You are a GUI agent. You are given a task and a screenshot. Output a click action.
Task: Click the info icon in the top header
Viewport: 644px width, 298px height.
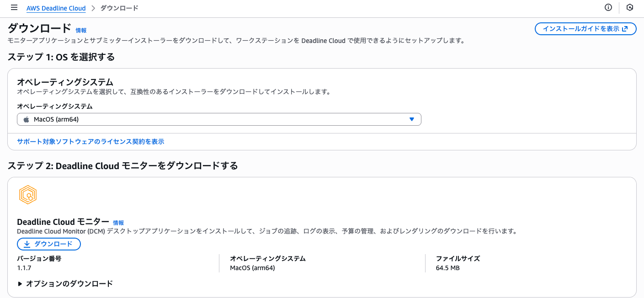click(608, 7)
